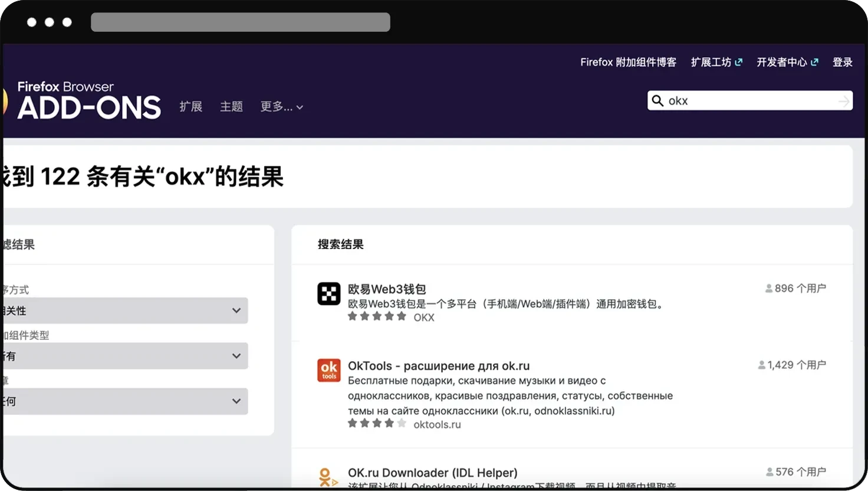Open the 主题 tab
The height and width of the screenshot is (491, 868).
tap(231, 107)
